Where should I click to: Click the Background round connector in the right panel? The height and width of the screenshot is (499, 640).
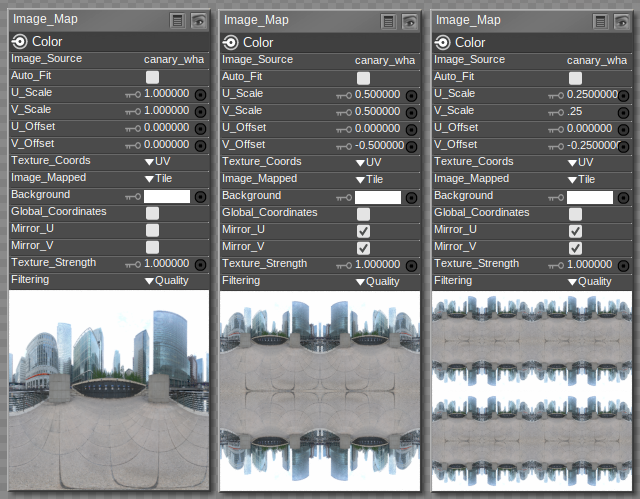click(623, 198)
